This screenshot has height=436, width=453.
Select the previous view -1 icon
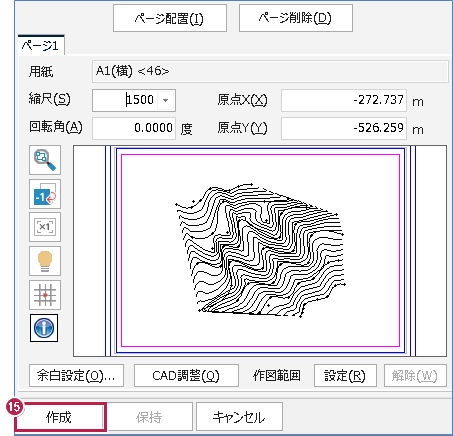pos(45,194)
